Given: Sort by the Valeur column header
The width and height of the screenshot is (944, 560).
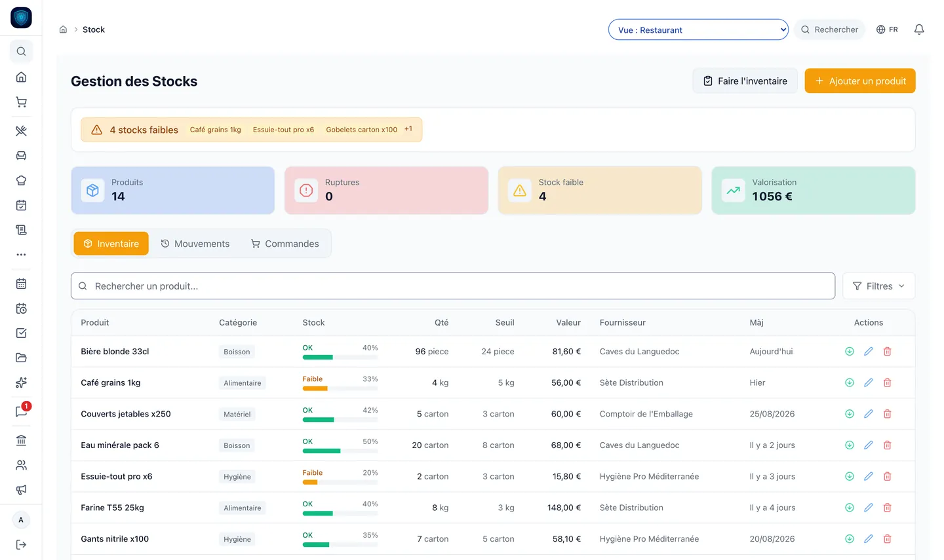Looking at the screenshot, I should coord(568,323).
